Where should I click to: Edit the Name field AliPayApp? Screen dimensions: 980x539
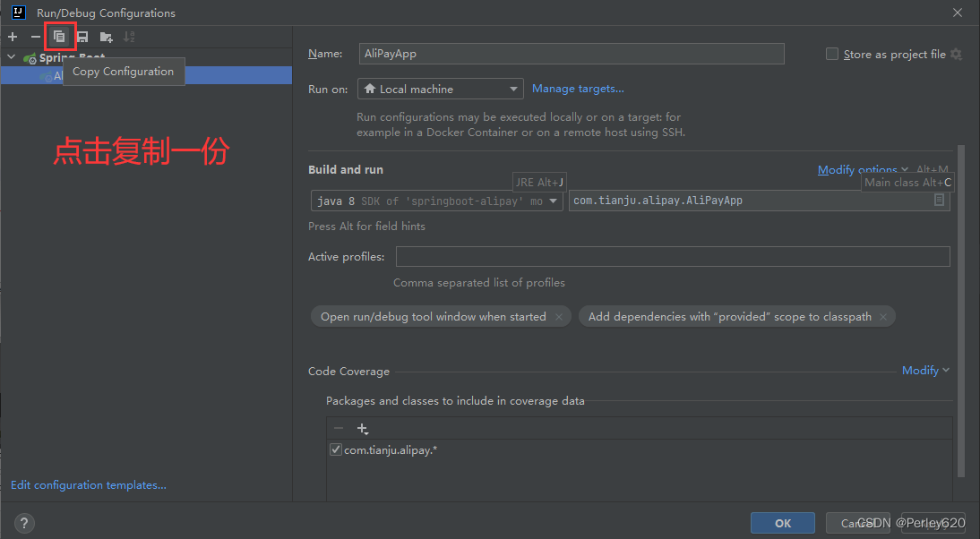[572, 54]
